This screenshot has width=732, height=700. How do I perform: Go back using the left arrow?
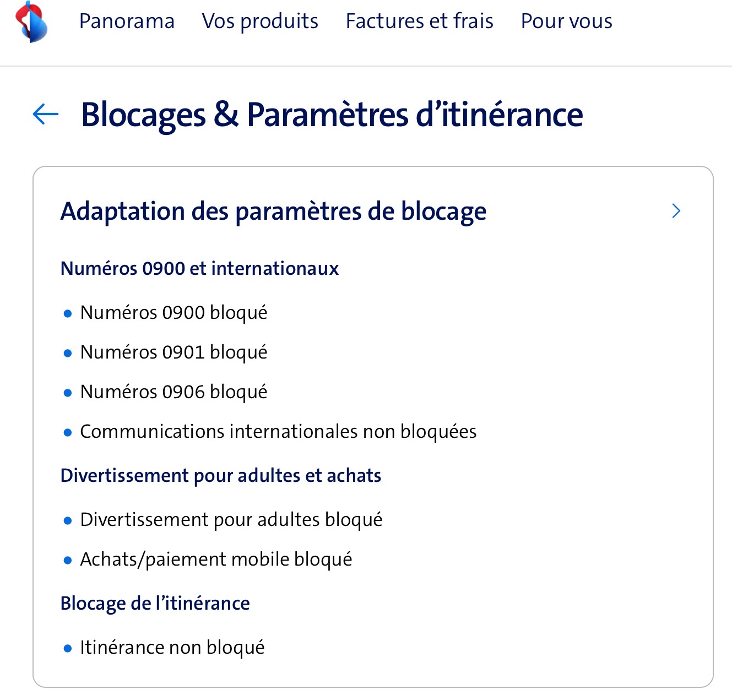[46, 114]
